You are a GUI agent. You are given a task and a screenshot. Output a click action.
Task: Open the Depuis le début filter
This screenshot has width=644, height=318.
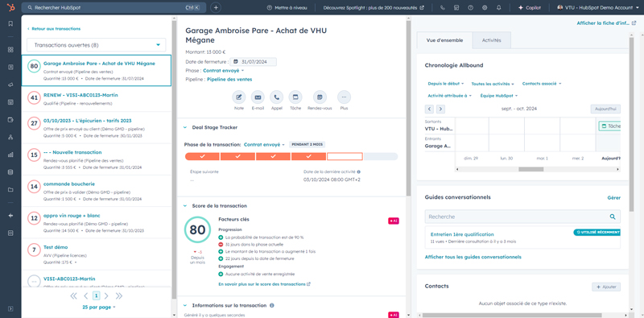[x=446, y=84]
